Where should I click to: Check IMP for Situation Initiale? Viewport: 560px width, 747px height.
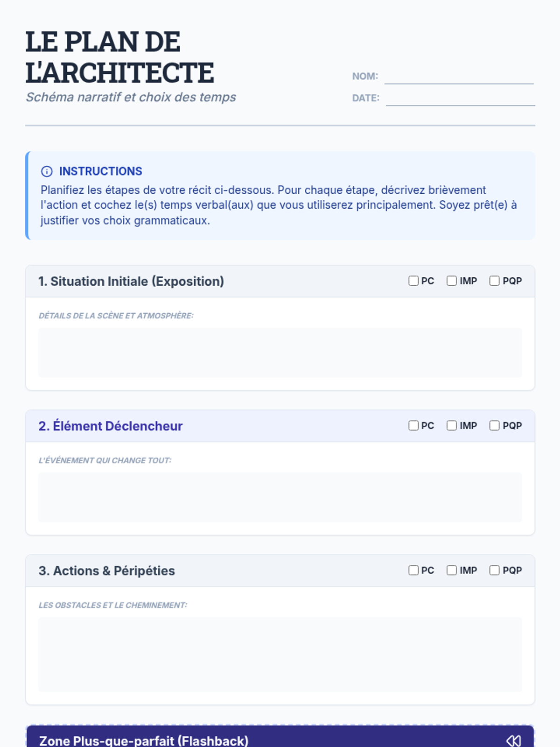point(452,281)
